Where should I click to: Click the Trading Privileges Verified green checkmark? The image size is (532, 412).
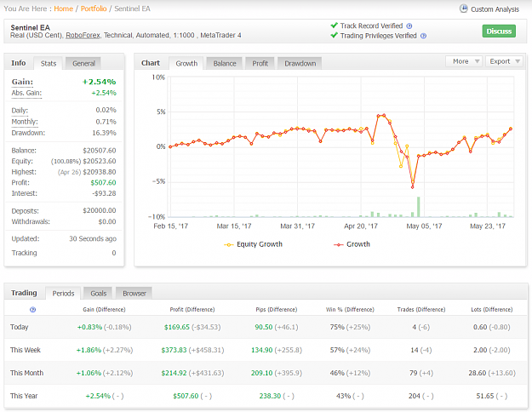click(335, 35)
